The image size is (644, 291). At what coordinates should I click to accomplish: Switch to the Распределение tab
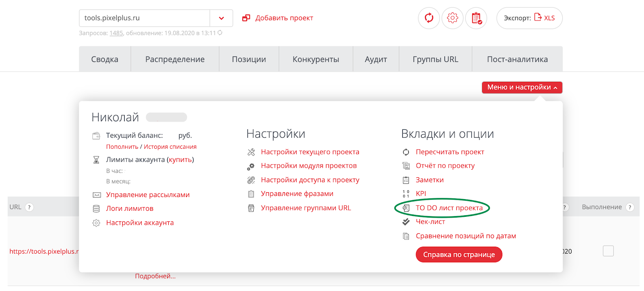tap(175, 59)
